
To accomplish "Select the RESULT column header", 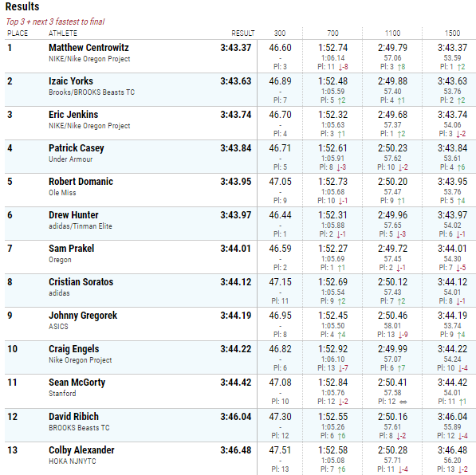I will point(243,33).
